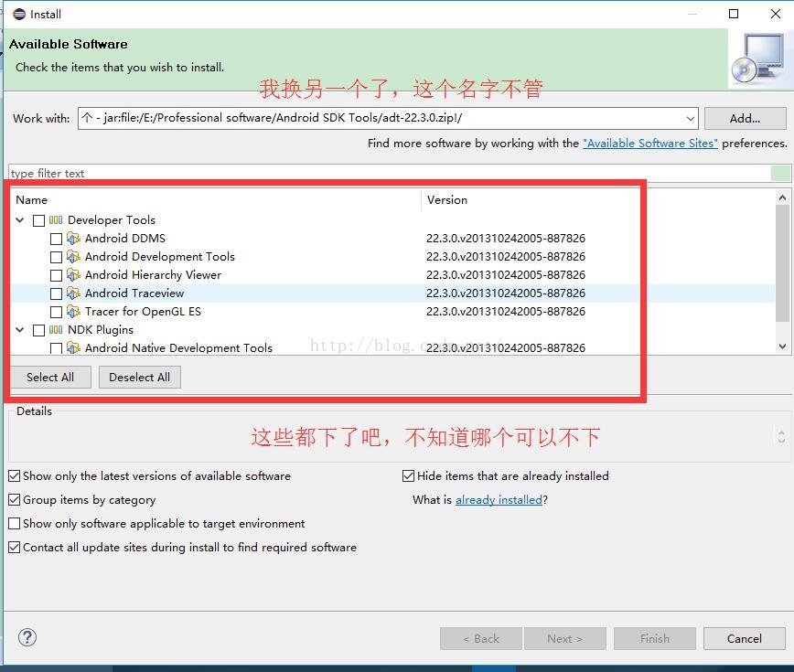This screenshot has width=794, height=672.
Task: Check the Android Hierarchy Viewer checkbox
Action: click(x=56, y=275)
